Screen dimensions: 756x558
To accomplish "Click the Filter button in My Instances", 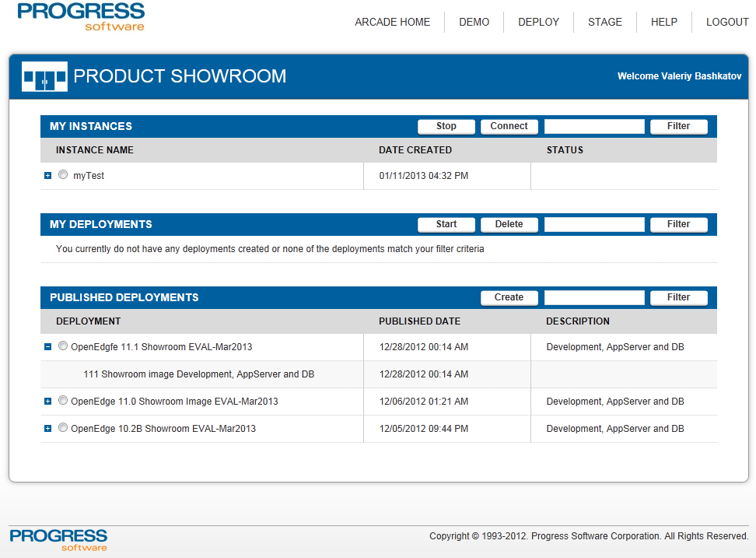I will tap(679, 126).
